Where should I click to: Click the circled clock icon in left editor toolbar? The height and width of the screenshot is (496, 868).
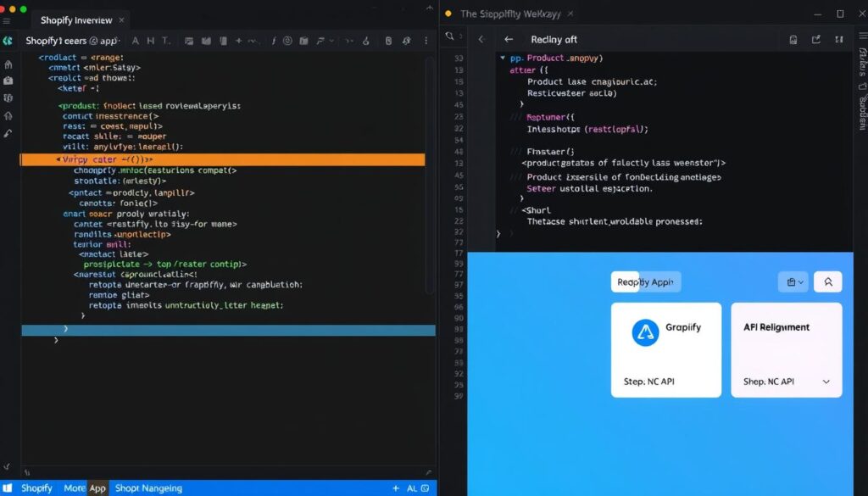pos(287,41)
